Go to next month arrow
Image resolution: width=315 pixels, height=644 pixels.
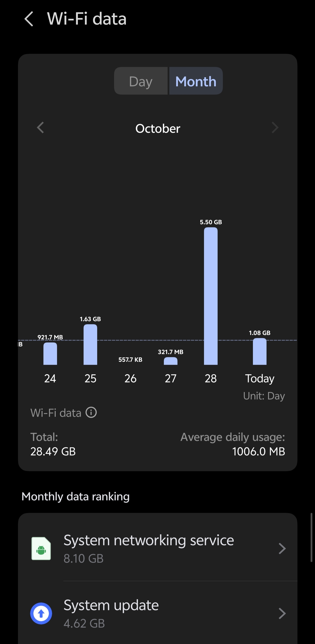(275, 128)
